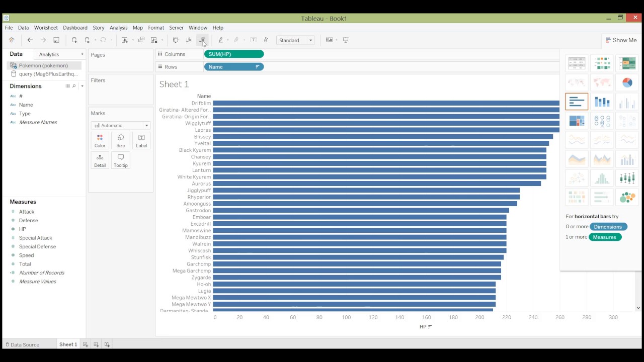This screenshot has width=644, height=362.
Task: Switch to the Data Source tab
Action: pos(22,344)
